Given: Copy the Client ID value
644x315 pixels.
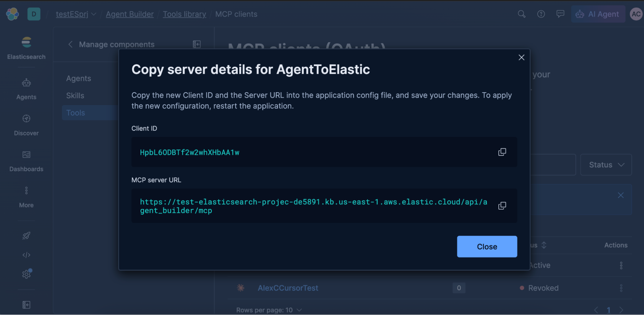Looking at the screenshot, I should tap(502, 152).
